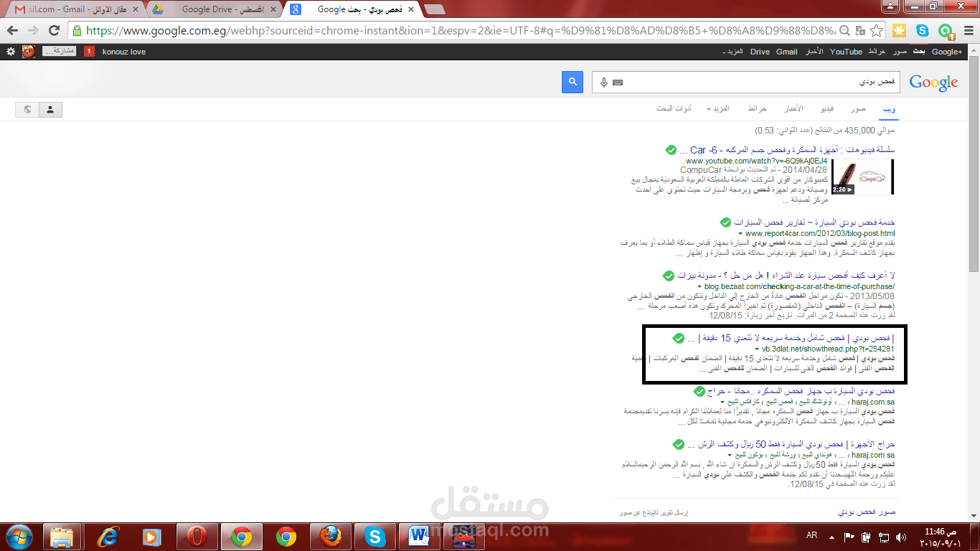Open Windows Explorer folder from taskbar
The width and height of the screenshot is (980, 551).
62,537
